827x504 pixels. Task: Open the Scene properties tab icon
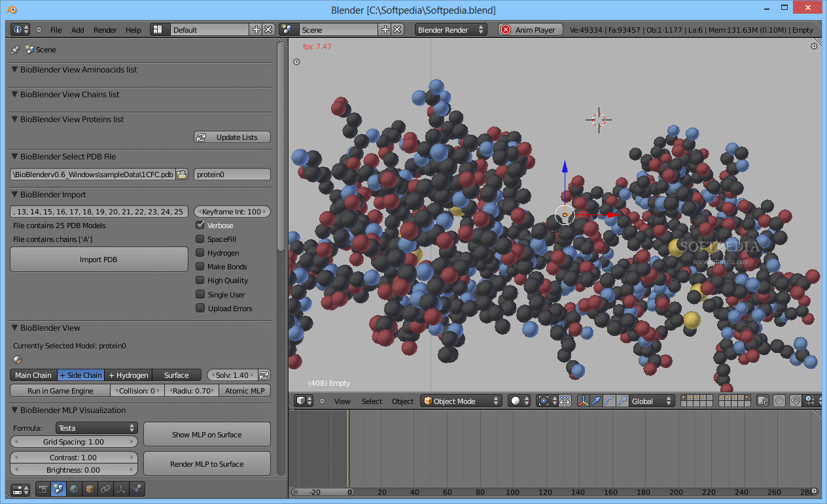(x=59, y=489)
